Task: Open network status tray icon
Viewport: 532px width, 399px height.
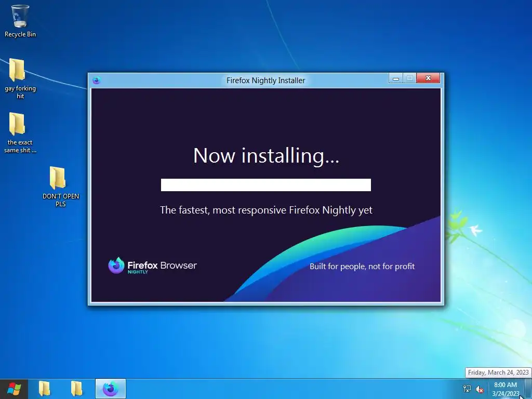Action: pos(467,389)
